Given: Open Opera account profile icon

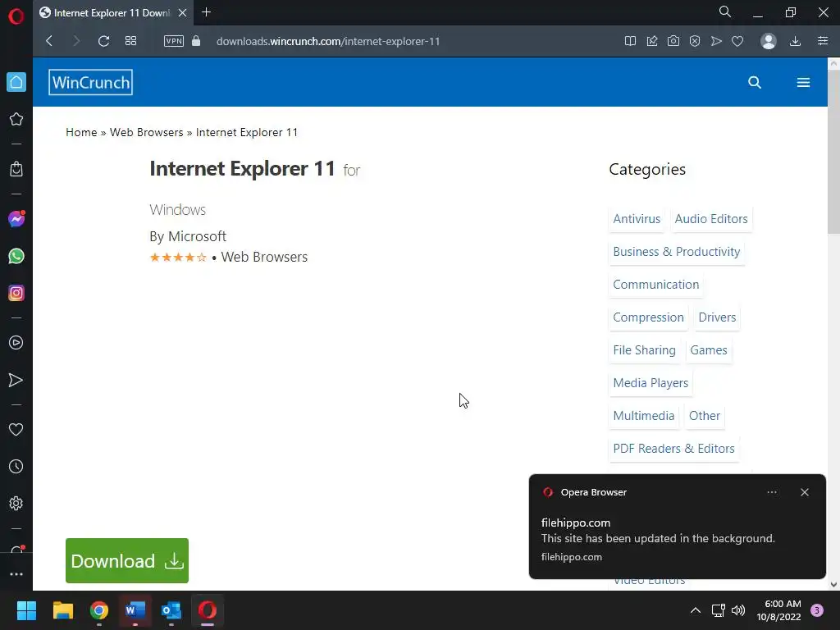Looking at the screenshot, I should tap(768, 41).
